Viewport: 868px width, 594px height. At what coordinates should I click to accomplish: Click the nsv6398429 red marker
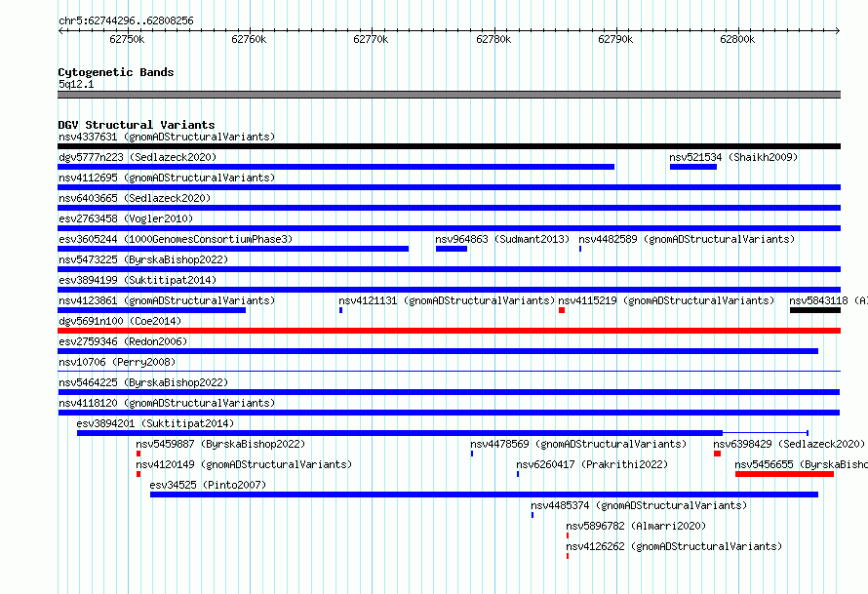pos(718,454)
